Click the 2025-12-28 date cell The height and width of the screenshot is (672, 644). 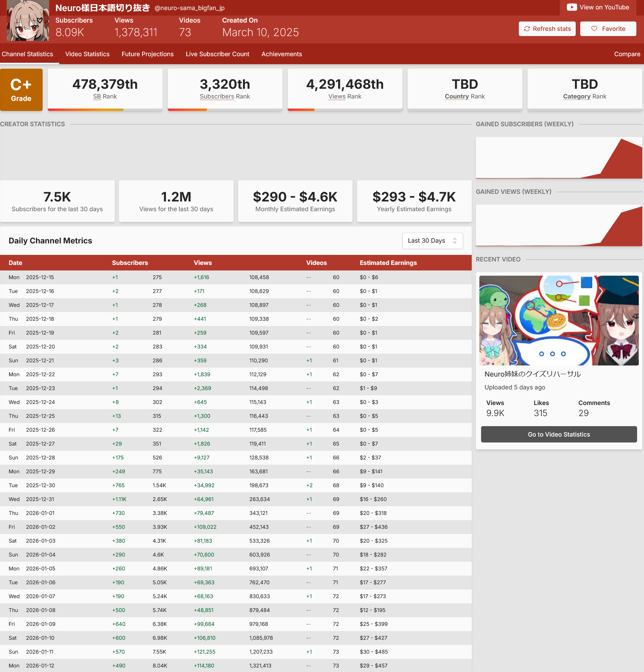pos(40,458)
